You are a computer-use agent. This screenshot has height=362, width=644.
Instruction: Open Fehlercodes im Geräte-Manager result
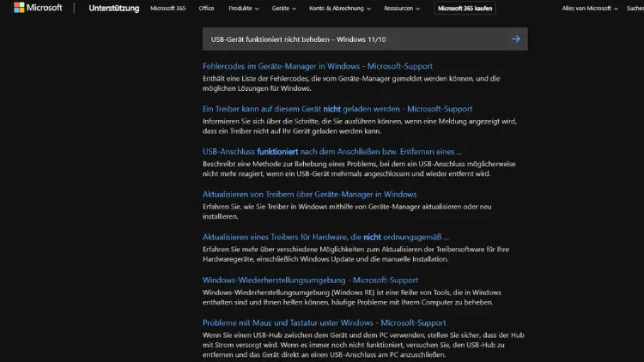click(318, 66)
